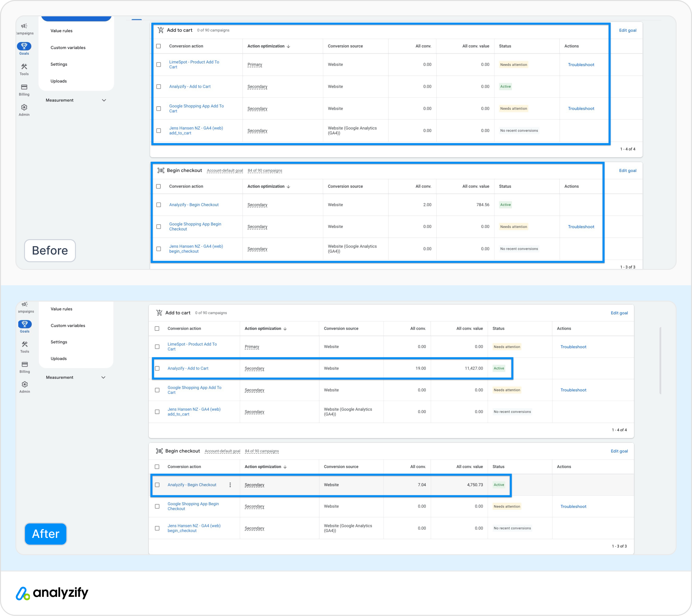
Task: Click Edit goal link for Before Add to cart
Action: click(627, 30)
